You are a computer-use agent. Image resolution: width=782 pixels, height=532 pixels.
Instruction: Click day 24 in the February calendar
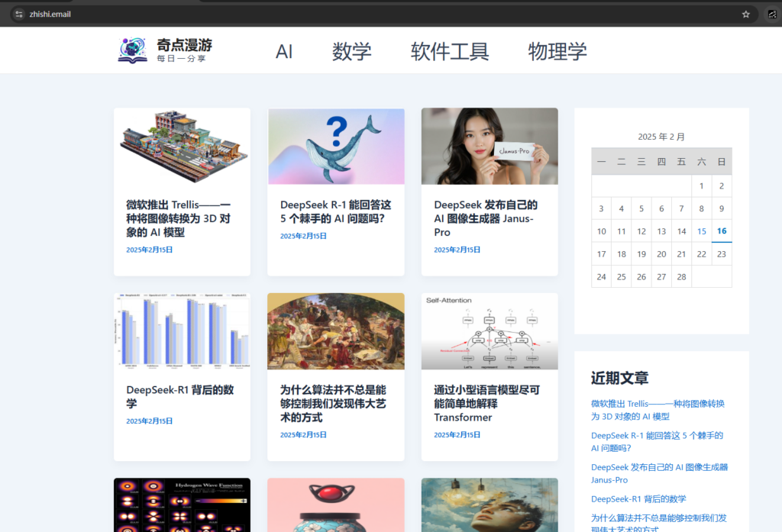602,277
